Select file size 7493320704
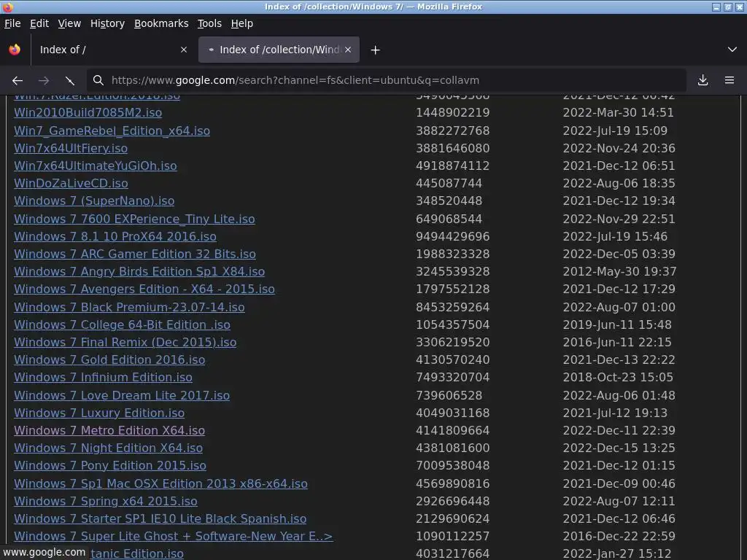Image resolution: width=747 pixels, height=560 pixels. coord(452,378)
